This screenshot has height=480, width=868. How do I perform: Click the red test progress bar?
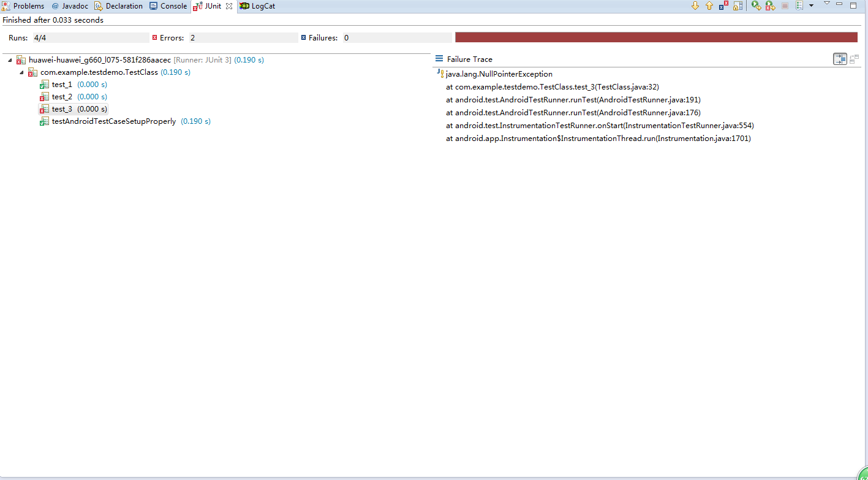coord(656,37)
